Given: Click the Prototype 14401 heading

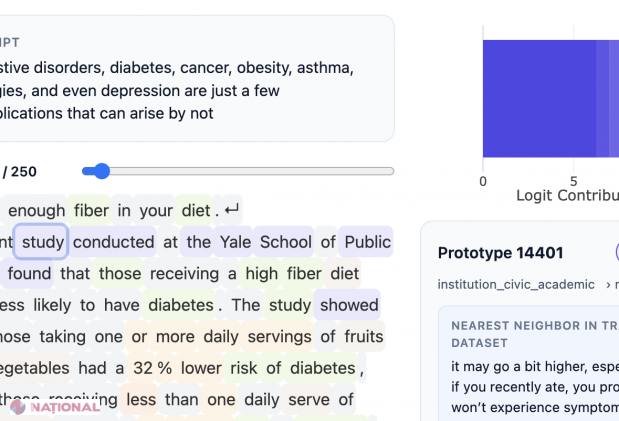Looking at the screenshot, I should point(501,253).
